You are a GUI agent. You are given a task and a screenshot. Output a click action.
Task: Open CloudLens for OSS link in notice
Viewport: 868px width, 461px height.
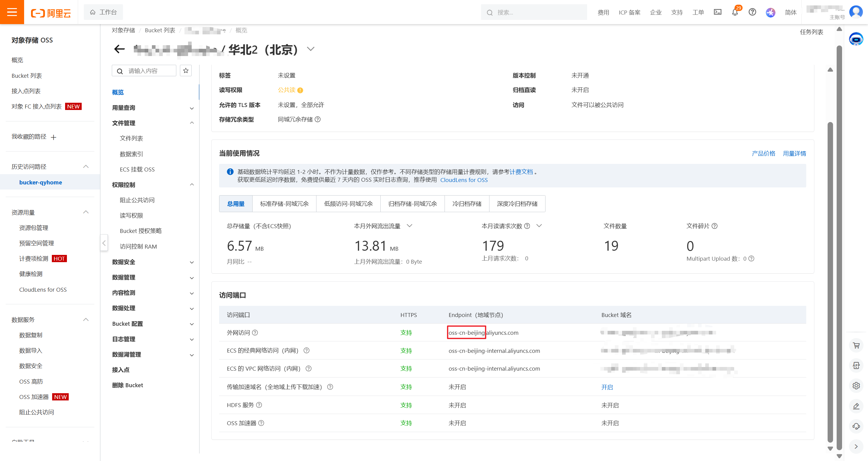tap(464, 180)
